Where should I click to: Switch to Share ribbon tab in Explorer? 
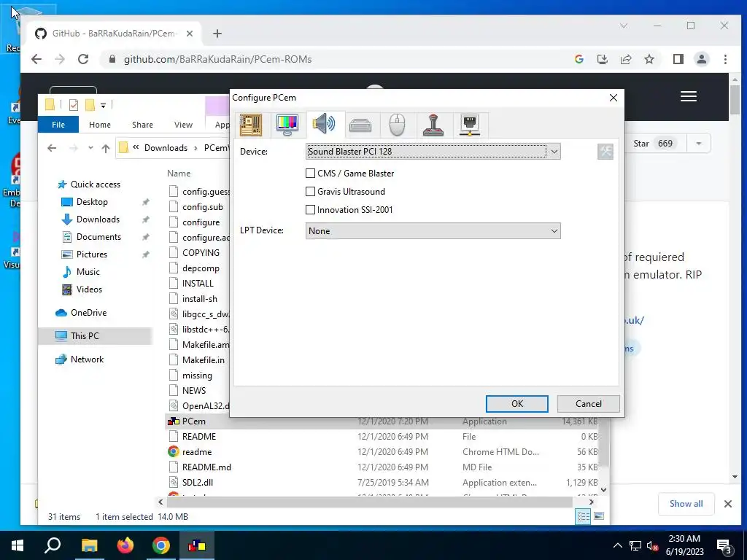142,125
